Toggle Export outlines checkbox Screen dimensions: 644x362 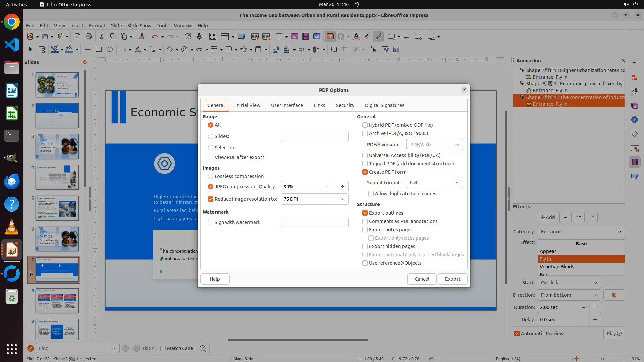point(365,213)
